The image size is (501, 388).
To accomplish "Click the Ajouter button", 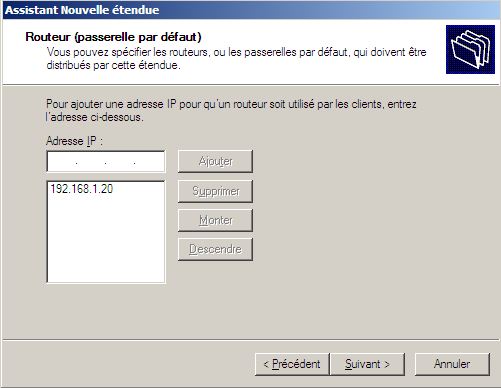I will pyautogui.click(x=215, y=161).
